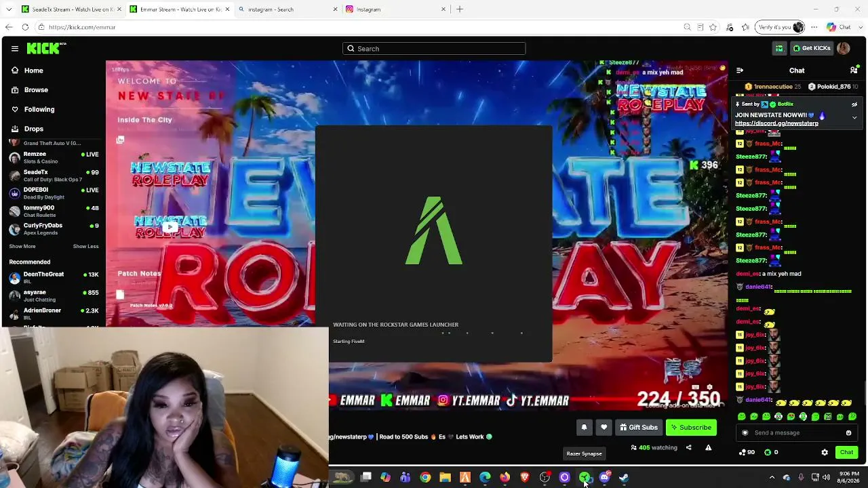Launch Google Chrome from the taskbar
This screenshot has width=868, height=488.
pos(425,477)
